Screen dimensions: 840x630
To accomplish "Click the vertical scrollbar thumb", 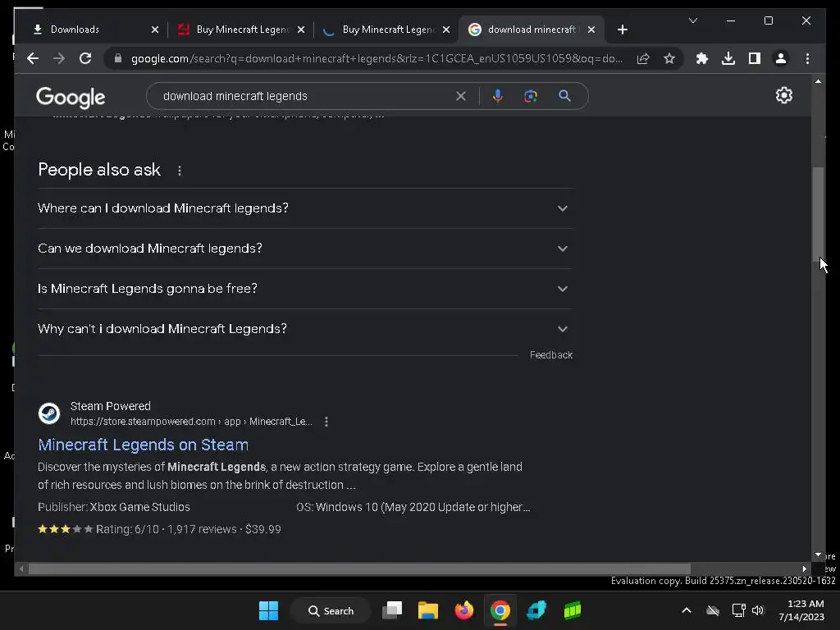I will tap(818, 213).
